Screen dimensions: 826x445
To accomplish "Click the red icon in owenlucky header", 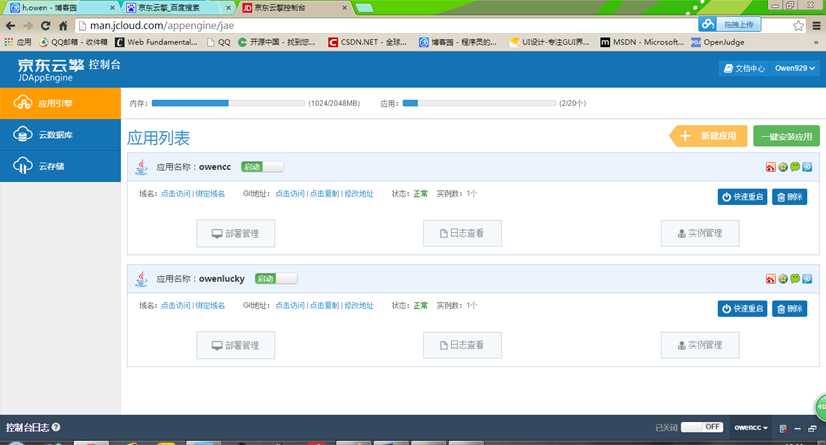I will (771, 279).
